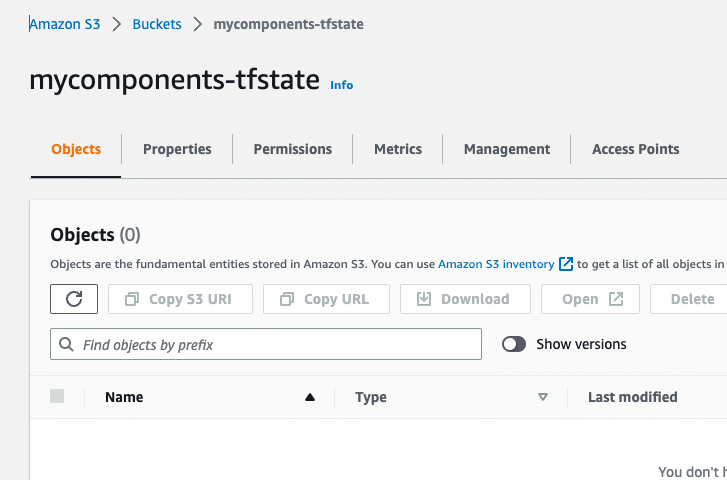Open the Management tab

click(x=507, y=149)
